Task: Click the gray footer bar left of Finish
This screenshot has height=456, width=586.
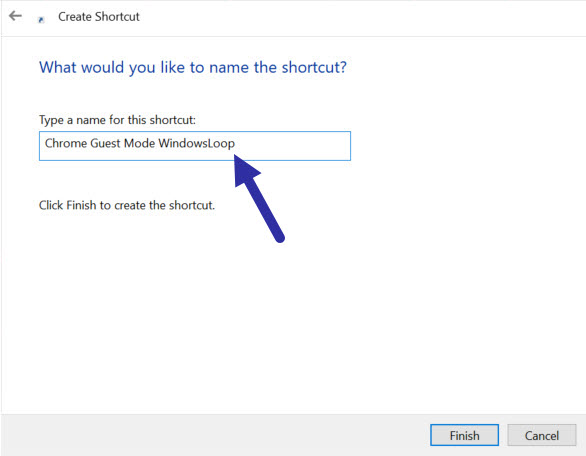Action: pos(213,435)
